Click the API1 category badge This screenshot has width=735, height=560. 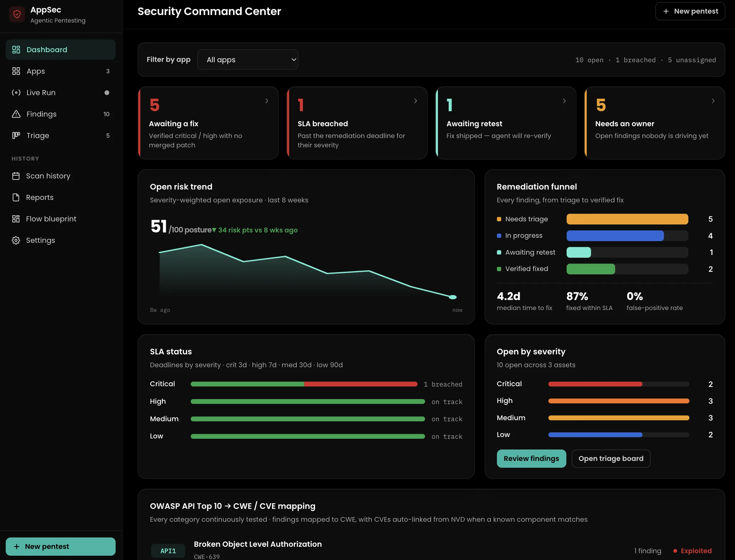168,551
